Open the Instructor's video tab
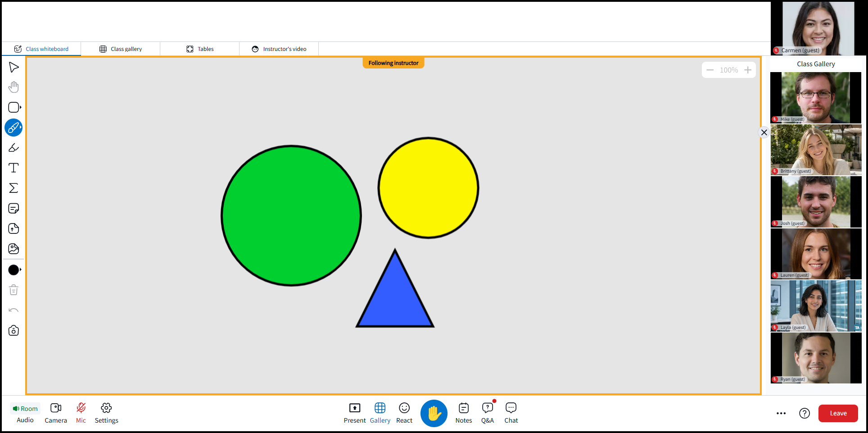Screen dimensions: 868x433 (279, 49)
